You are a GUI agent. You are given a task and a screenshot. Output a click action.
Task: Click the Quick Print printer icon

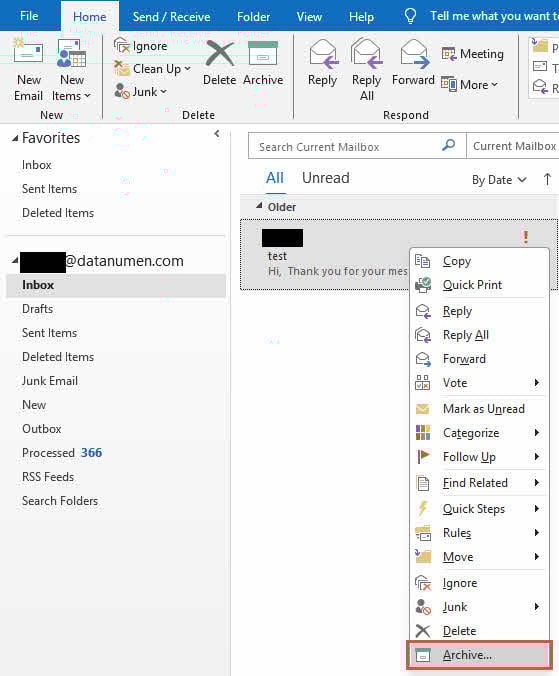click(x=422, y=285)
